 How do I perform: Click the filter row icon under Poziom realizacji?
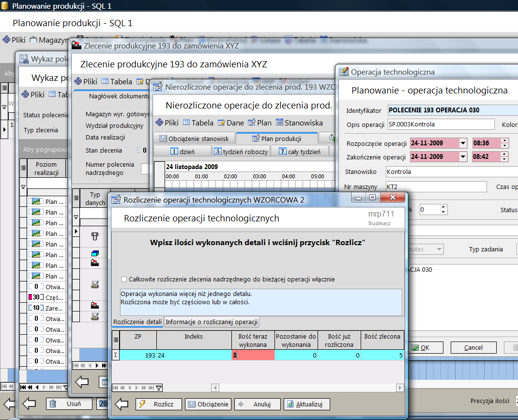23,187
